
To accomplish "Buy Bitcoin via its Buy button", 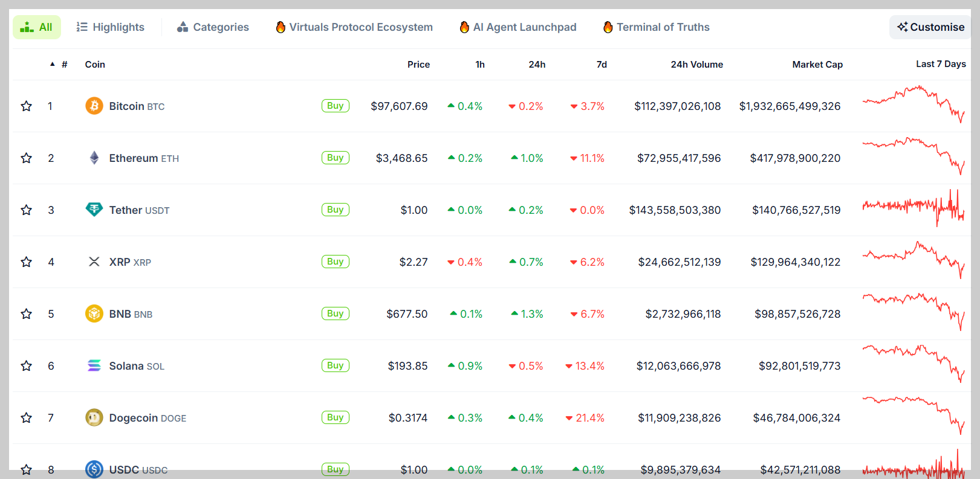I will [336, 106].
